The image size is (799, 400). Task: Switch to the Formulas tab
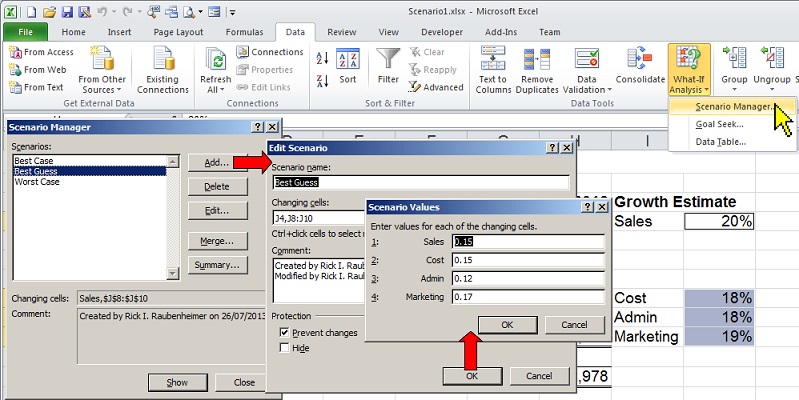pyautogui.click(x=245, y=32)
